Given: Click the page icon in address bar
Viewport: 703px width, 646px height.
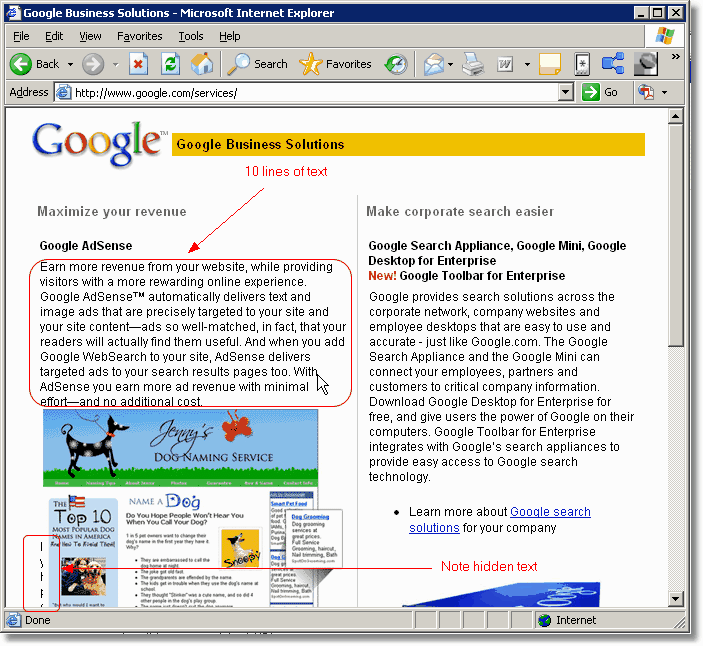Looking at the screenshot, I should (63, 92).
